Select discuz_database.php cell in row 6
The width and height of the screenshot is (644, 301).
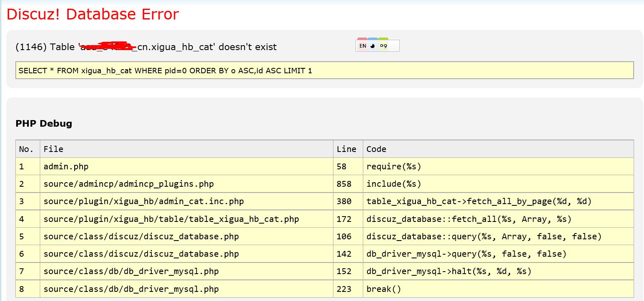[187, 254]
